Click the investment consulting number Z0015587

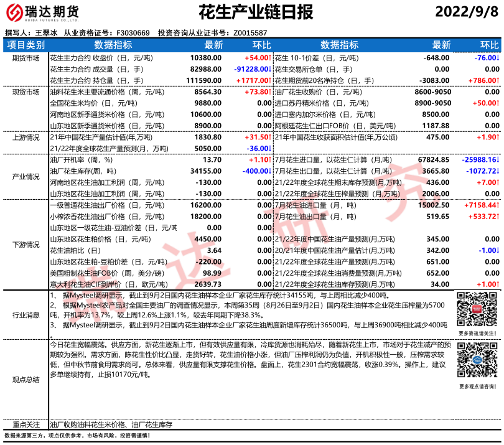250,33
